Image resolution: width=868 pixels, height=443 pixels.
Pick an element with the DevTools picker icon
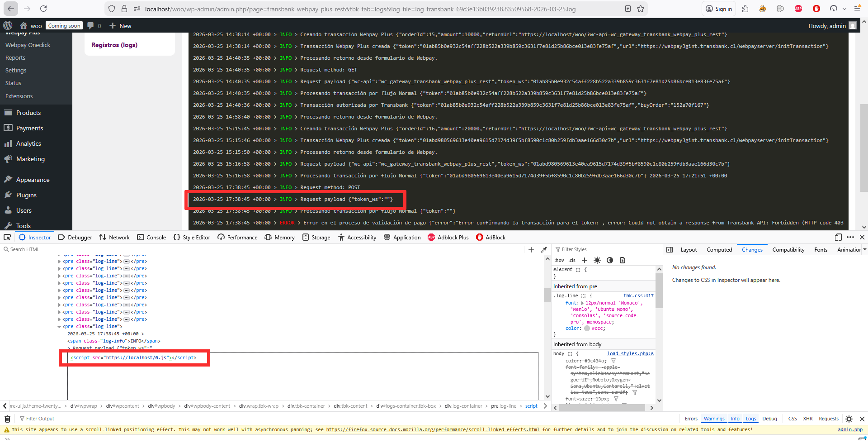coord(7,237)
